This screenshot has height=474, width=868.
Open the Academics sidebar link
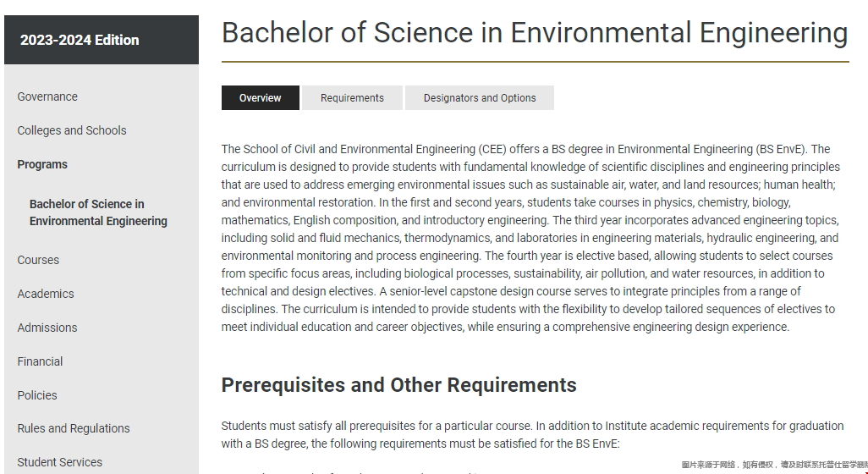46,294
